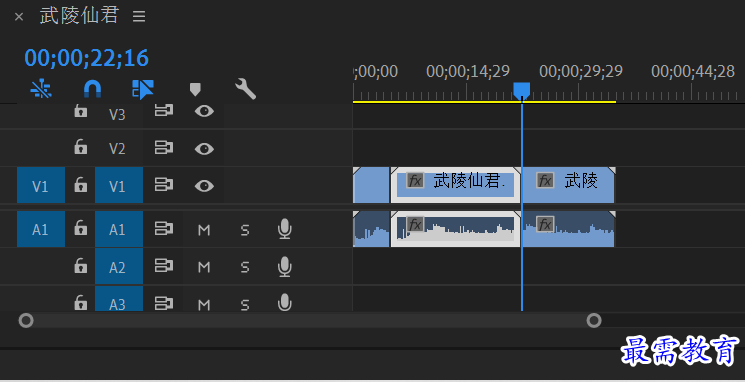Click time ruler at 00;00;44;28
The width and height of the screenshot is (745, 382).
click(693, 72)
